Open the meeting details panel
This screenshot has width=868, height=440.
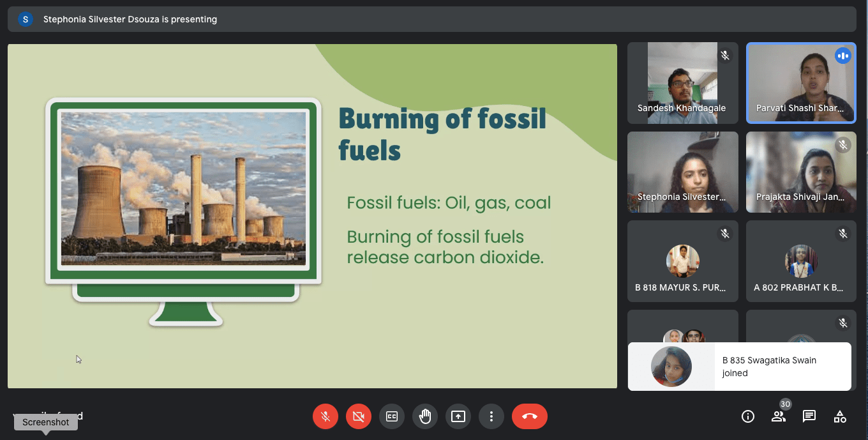tap(747, 416)
